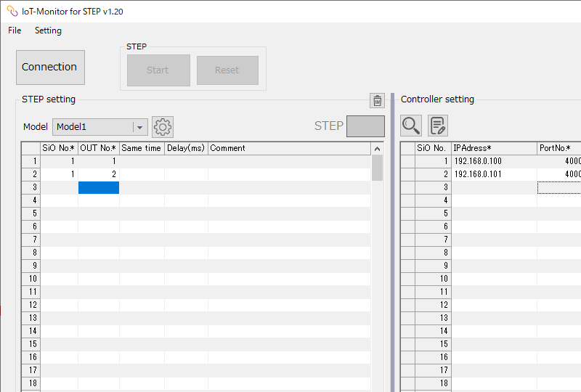Click the IoT-Monitor app logo icon
Image resolution: width=581 pixels, height=392 pixels.
pyautogui.click(x=12, y=12)
